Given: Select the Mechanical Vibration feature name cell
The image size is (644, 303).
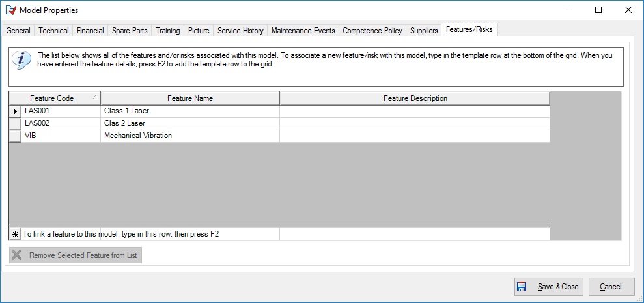Looking at the screenshot, I should tap(189, 136).
